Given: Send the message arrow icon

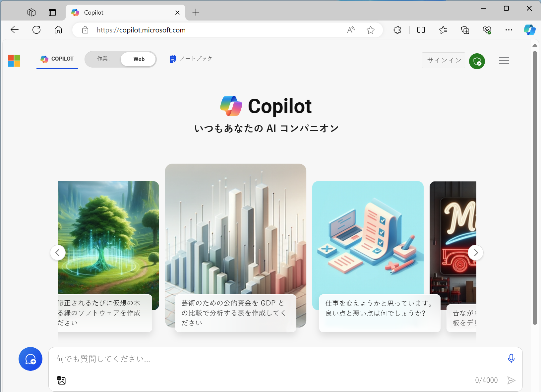Looking at the screenshot, I should [511, 380].
